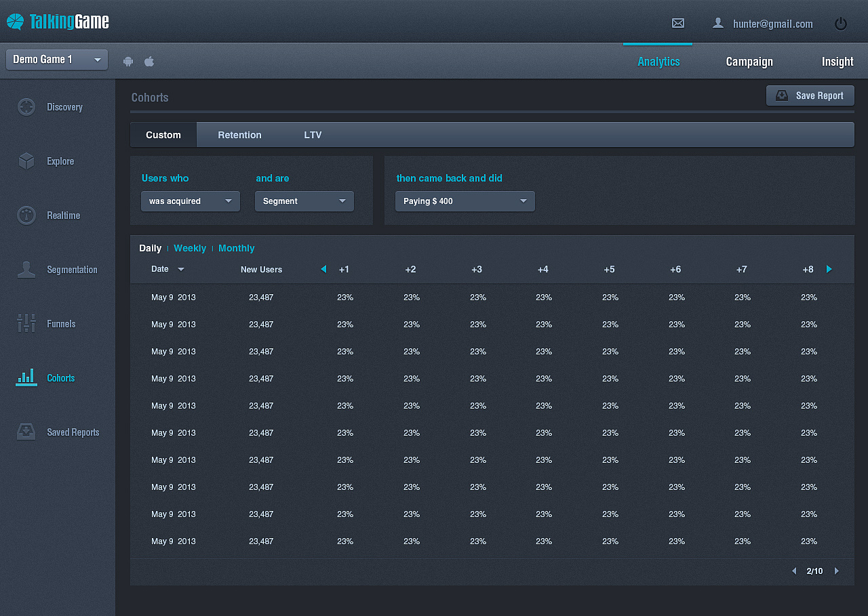Go to next page of results
Image resolution: width=868 pixels, height=616 pixels.
836,571
